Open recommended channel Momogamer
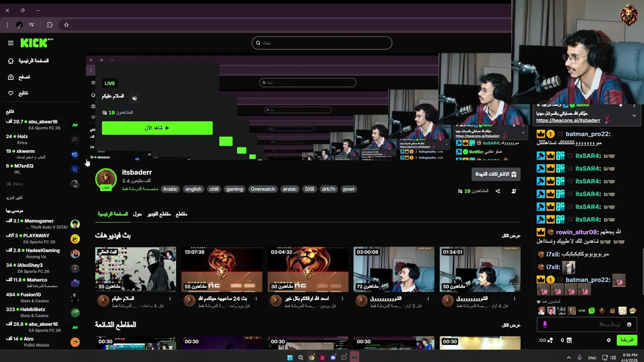The width and height of the screenshot is (644, 362). pos(43,224)
